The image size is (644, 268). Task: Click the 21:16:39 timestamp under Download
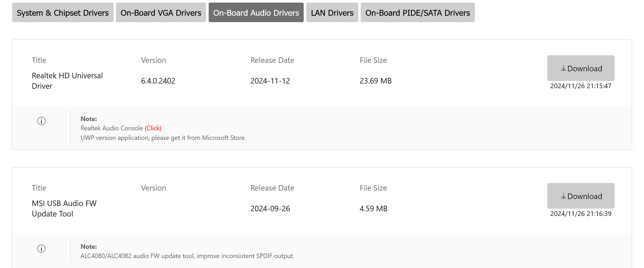tap(581, 214)
